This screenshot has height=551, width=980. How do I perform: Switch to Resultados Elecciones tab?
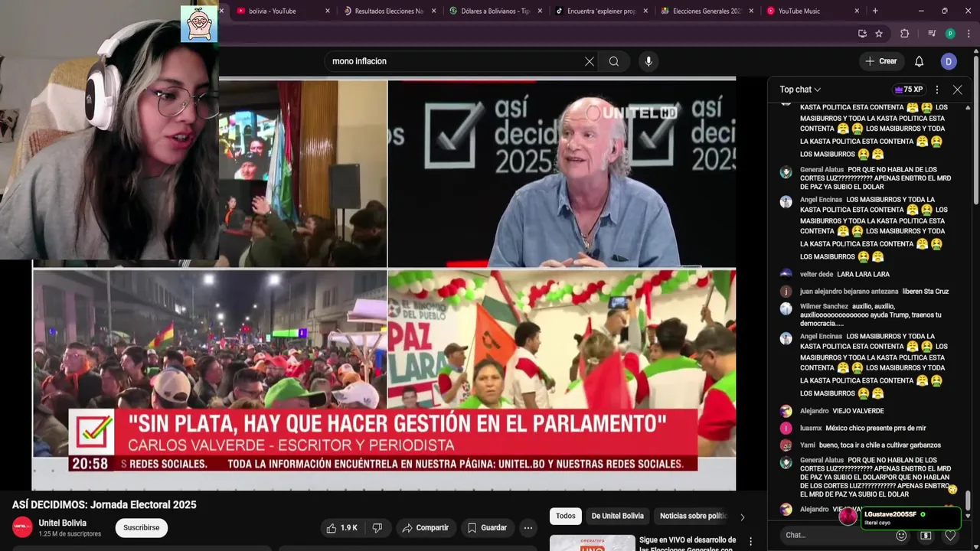click(x=389, y=11)
